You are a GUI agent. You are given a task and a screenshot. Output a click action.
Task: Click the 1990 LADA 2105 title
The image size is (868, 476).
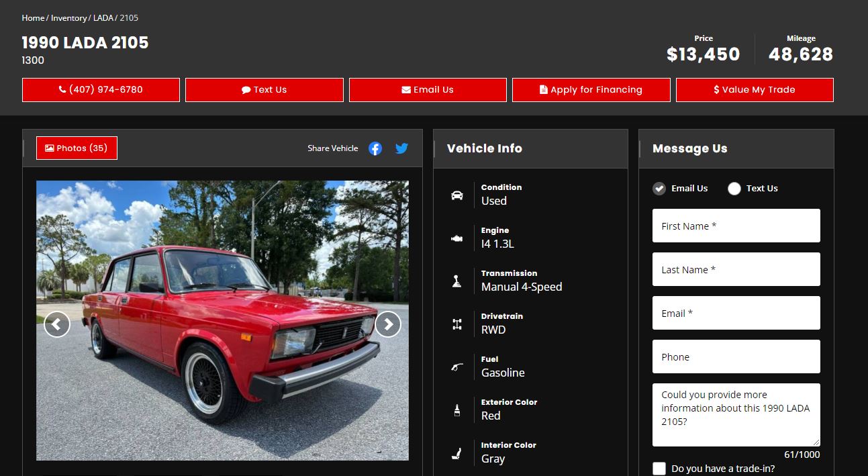85,43
